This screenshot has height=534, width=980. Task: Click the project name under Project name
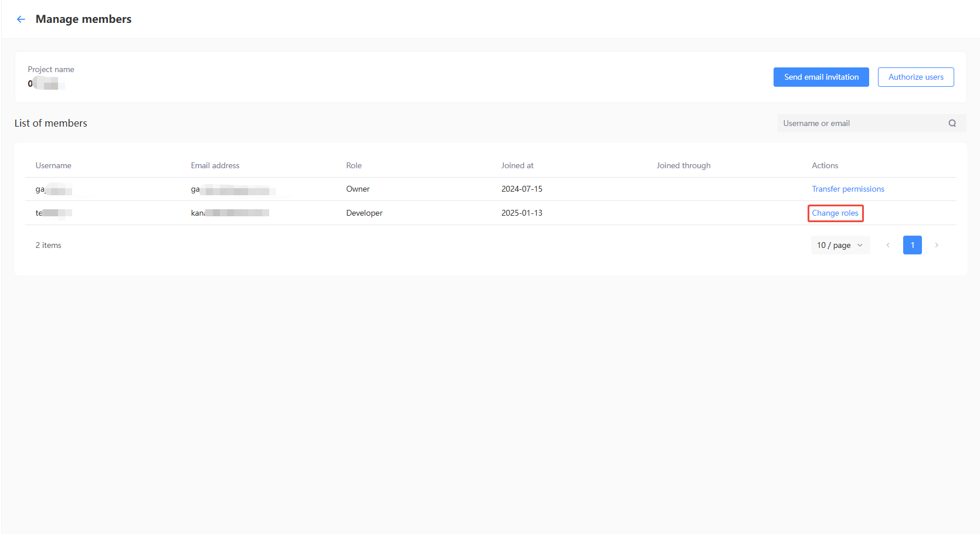(x=47, y=83)
